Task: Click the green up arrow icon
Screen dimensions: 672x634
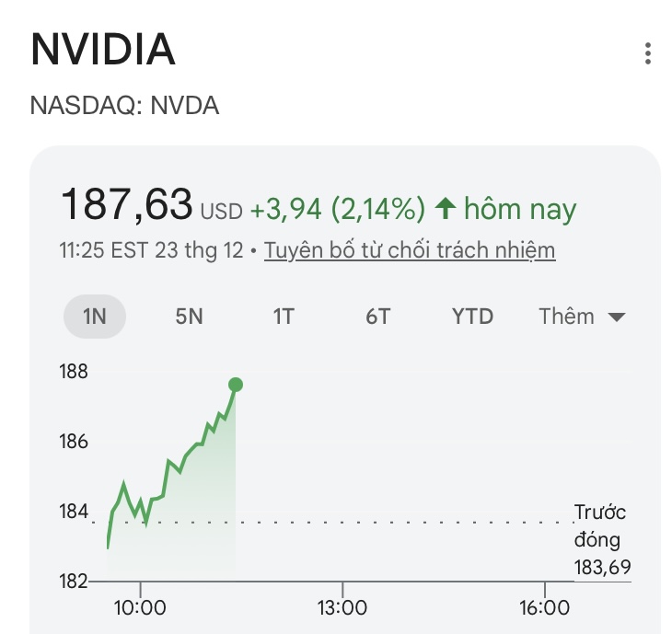Action: tap(446, 210)
